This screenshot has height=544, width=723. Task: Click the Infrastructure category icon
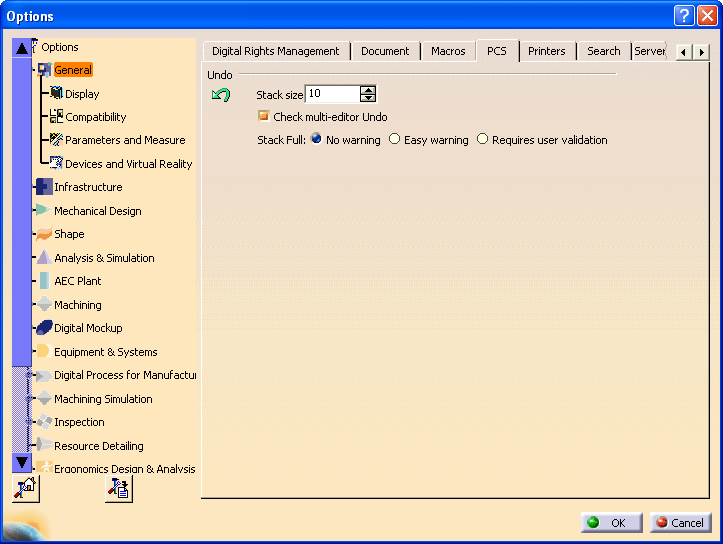click(x=44, y=187)
